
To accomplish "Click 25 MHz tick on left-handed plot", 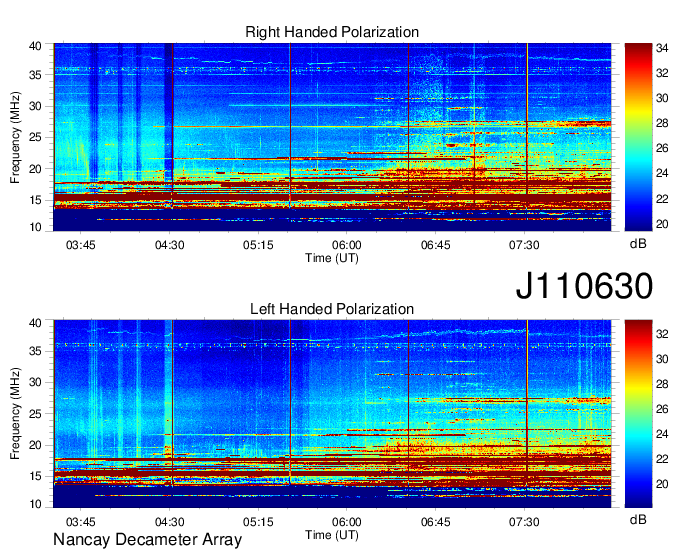I will [35, 414].
